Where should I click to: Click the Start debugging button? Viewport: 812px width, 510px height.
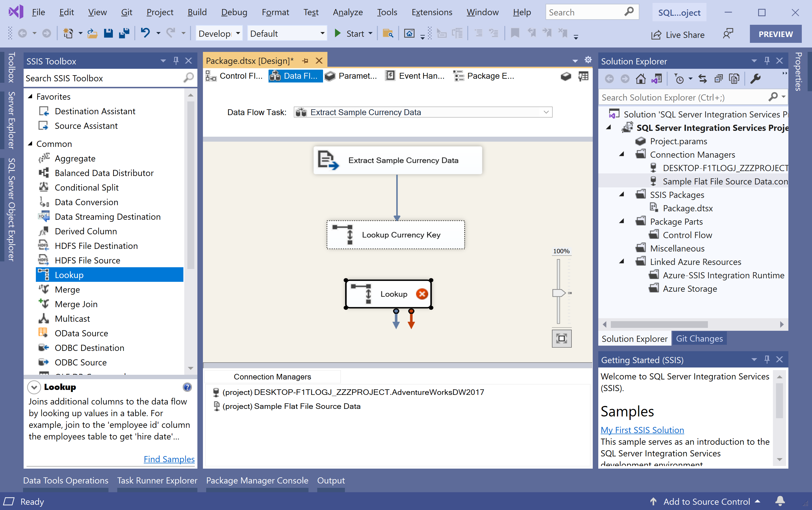349,34
